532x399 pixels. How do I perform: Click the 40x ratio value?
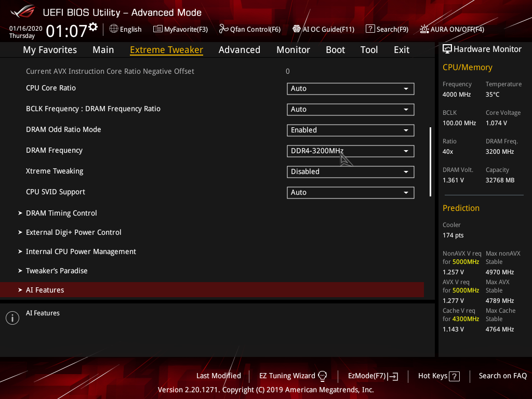click(x=447, y=152)
